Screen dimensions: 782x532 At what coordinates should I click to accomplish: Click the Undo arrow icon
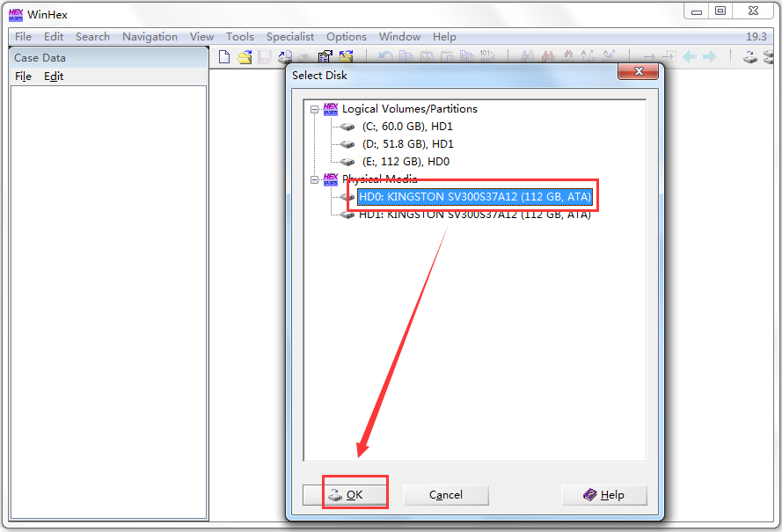click(385, 57)
